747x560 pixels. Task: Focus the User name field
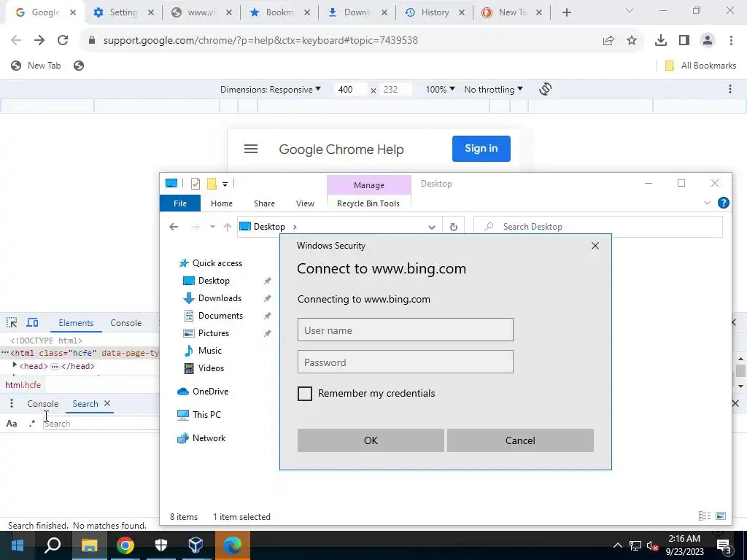(406, 330)
